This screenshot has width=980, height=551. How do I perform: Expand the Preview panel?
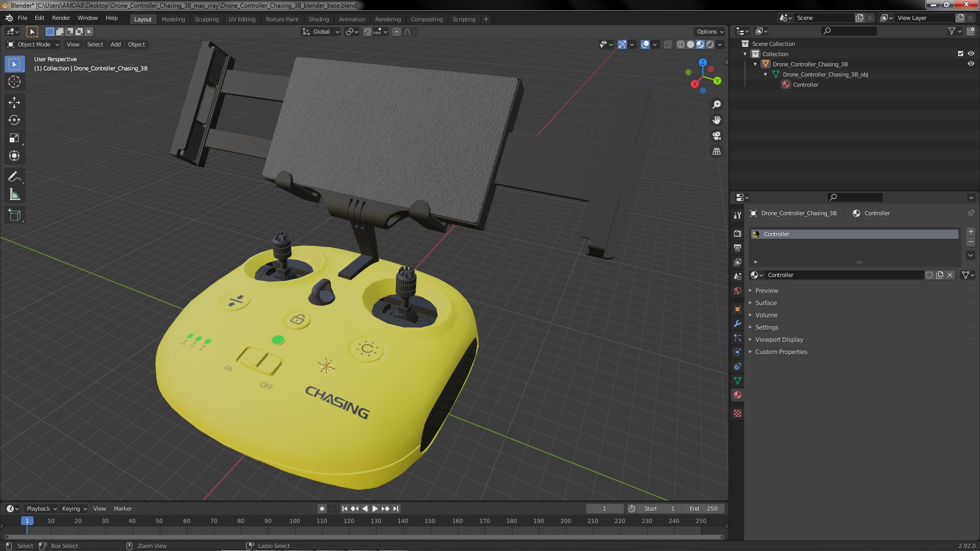(766, 291)
